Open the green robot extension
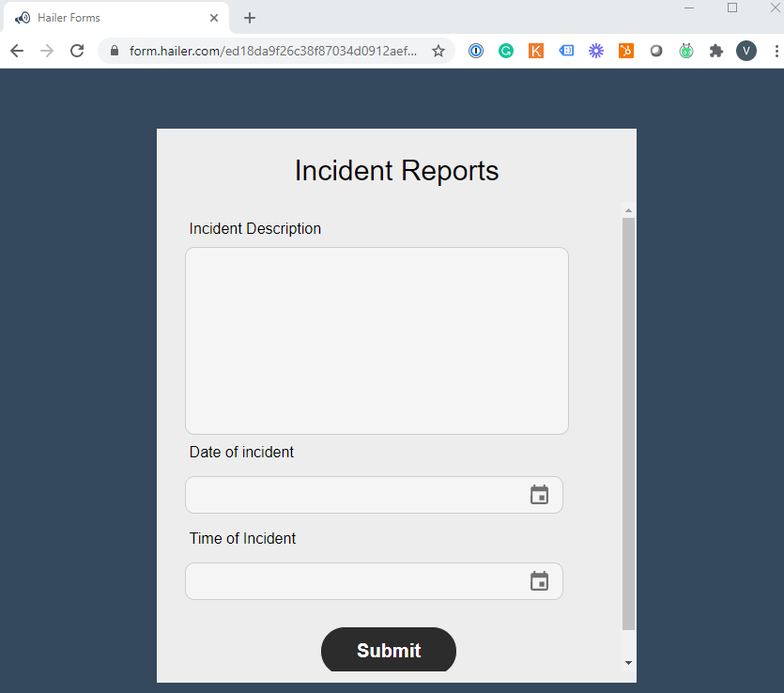 click(x=686, y=51)
